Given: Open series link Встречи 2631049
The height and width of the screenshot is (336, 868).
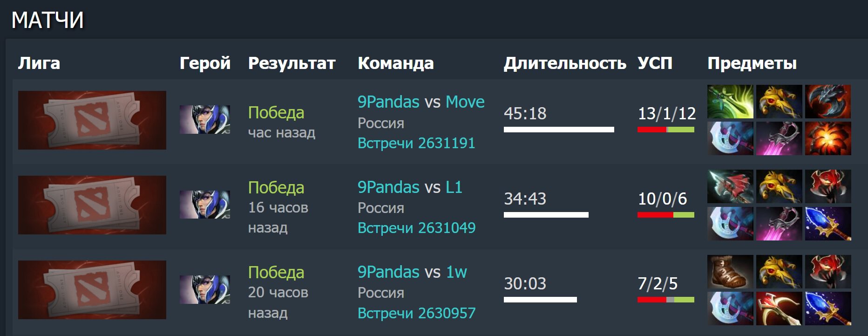Looking at the screenshot, I should coord(416,228).
